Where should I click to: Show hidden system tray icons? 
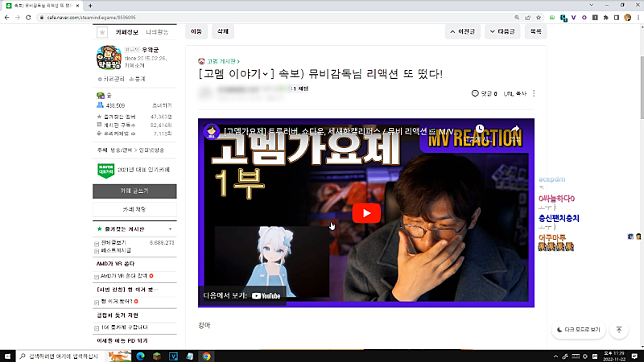555,356
